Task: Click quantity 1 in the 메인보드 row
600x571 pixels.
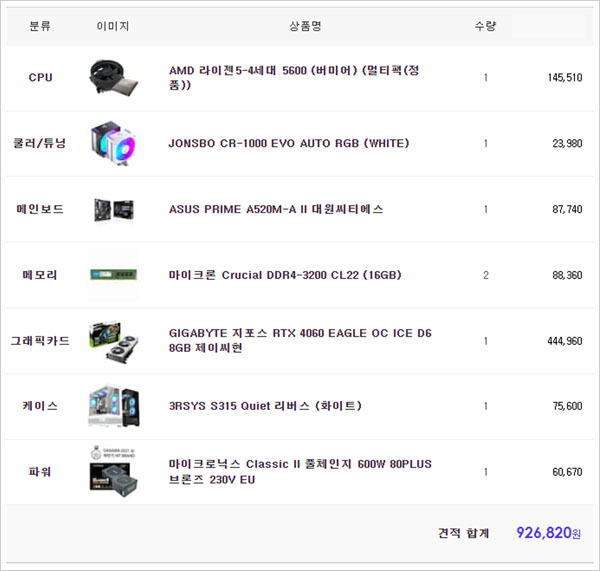Action: click(x=486, y=209)
